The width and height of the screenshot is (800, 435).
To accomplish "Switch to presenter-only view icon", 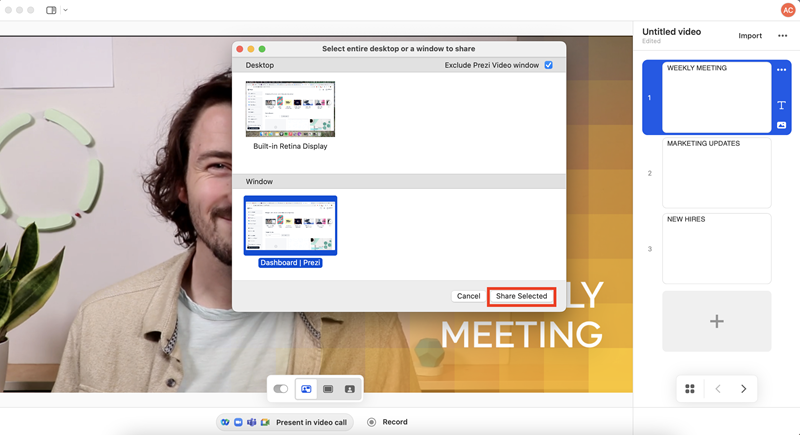I will pos(350,389).
